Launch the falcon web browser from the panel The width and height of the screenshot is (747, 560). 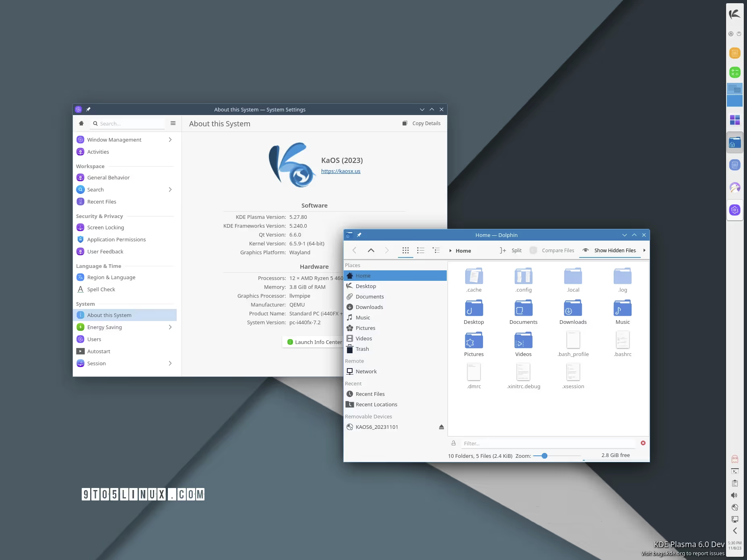[735, 187]
